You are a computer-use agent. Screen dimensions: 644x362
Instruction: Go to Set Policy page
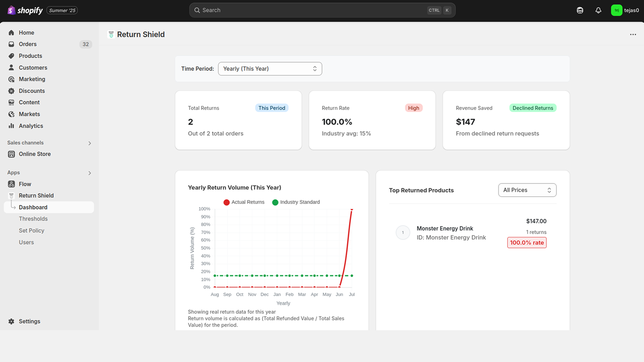(x=31, y=230)
